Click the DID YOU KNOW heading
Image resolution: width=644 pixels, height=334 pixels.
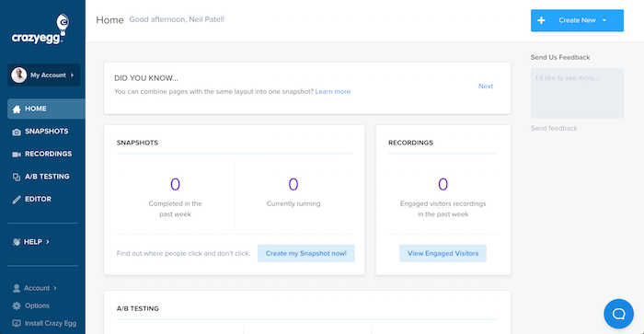(x=146, y=78)
